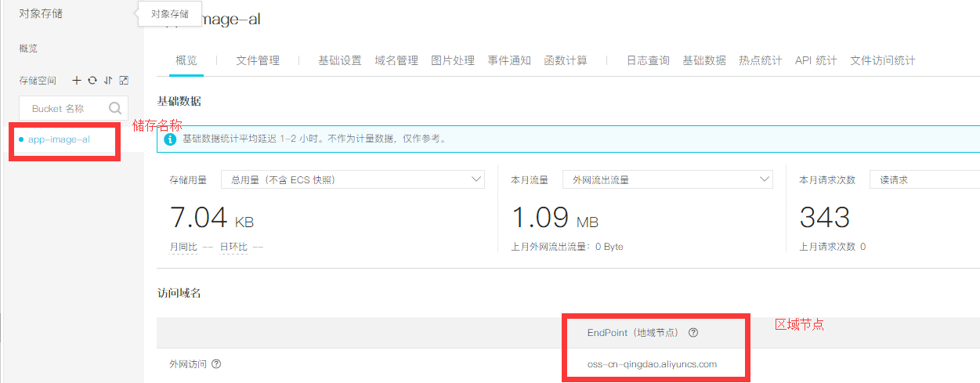This screenshot has width=980, height=383.
Task: Open the 域名管理 tab
Action: pos(396,60)
